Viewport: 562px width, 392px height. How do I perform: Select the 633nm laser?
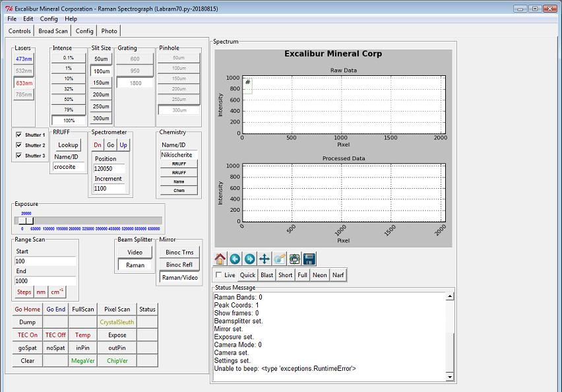pyautogui.click(x=24, y=83)
